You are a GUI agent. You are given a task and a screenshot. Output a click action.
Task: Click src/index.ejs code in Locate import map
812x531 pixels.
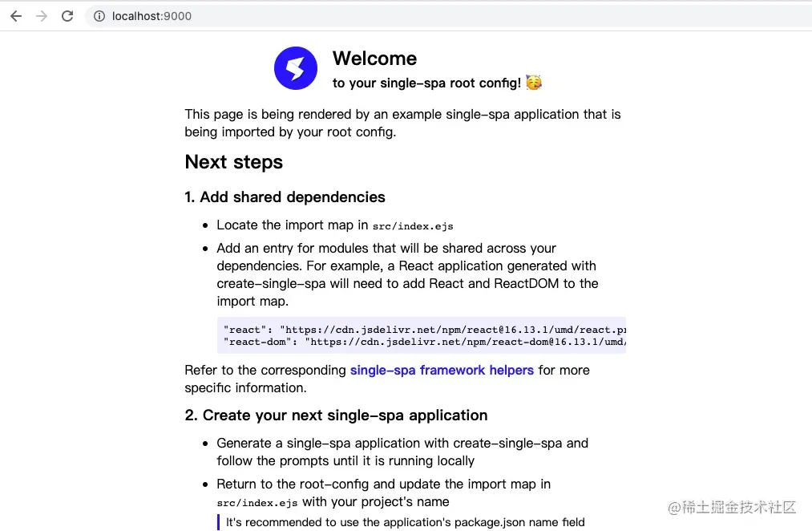(413, 226)
